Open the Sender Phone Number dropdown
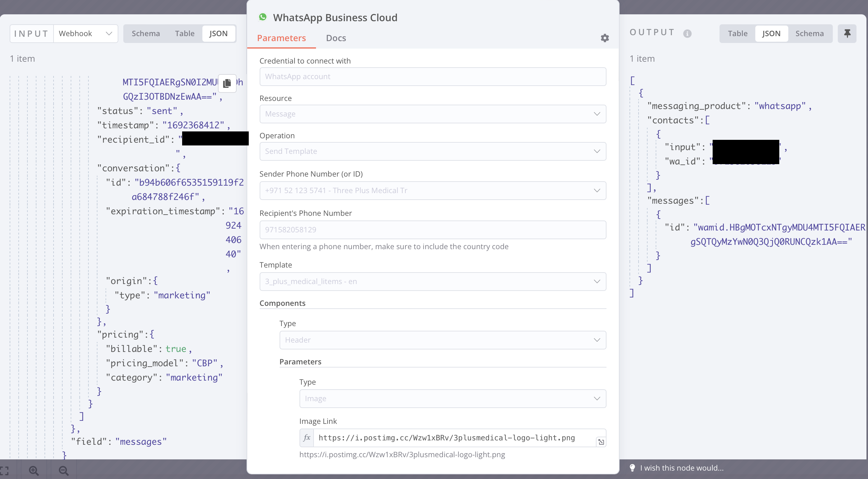The height and width of the screenshot is (479, 868). tap(433, 191)
